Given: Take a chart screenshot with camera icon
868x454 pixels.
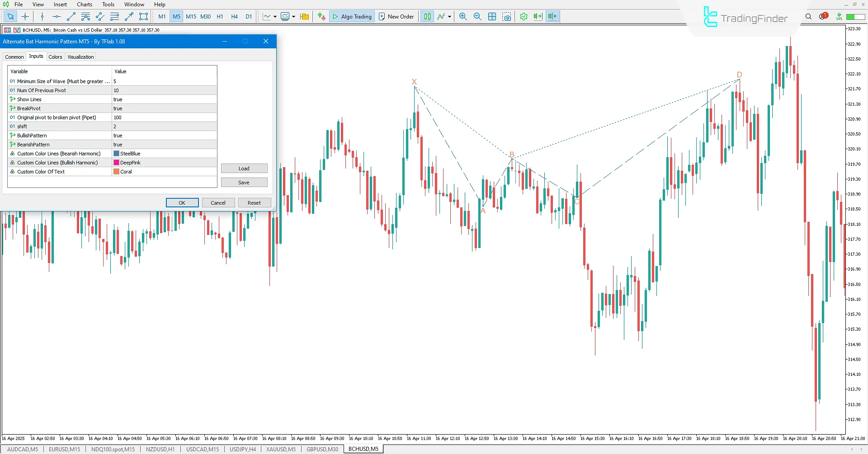Looking at the screenshot, I should (507, 17).
